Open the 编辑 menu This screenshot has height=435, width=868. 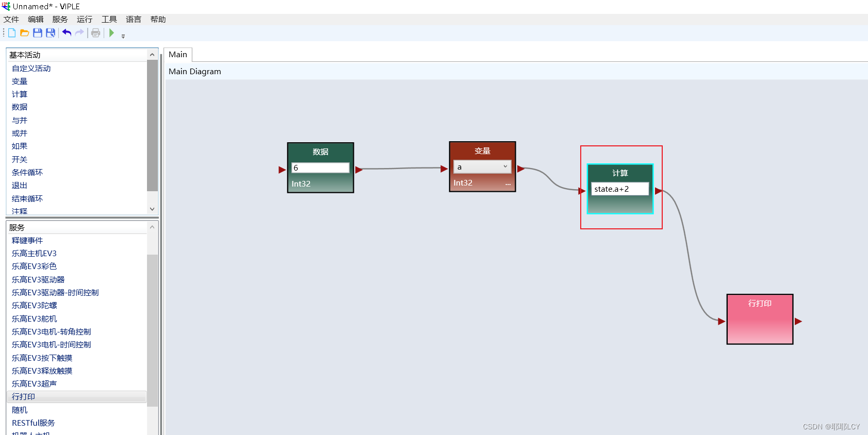[x=36, y=20]
